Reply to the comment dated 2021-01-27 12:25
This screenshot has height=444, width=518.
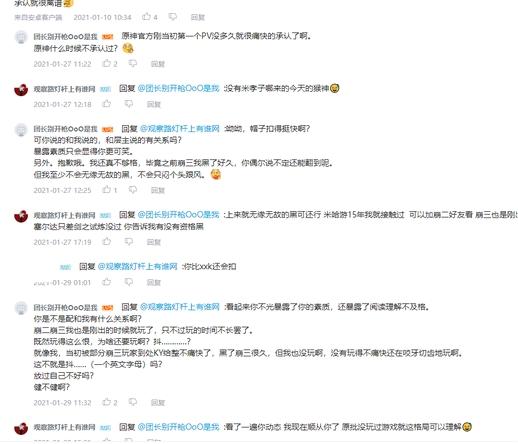point(158,190)
